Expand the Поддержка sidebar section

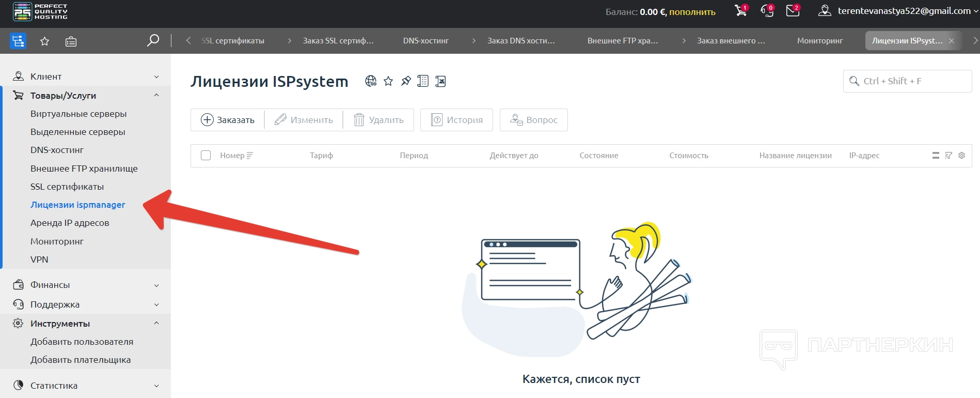pyautogui.click(x=86, y=304)
